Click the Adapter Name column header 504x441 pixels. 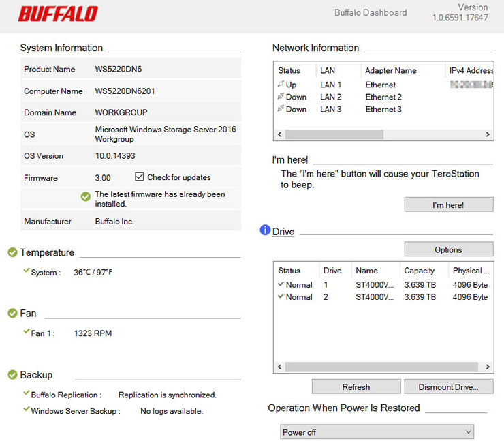click(391, 71)
